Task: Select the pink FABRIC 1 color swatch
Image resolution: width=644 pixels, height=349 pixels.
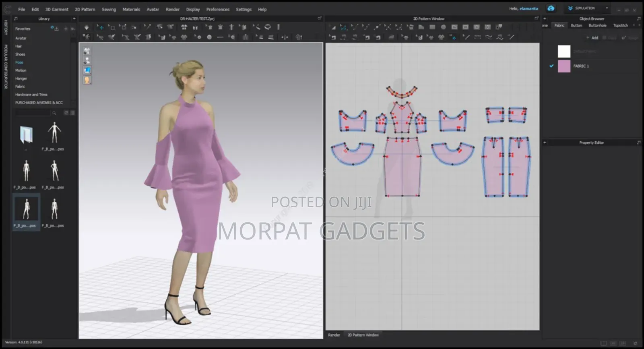Action: point(564,66)
